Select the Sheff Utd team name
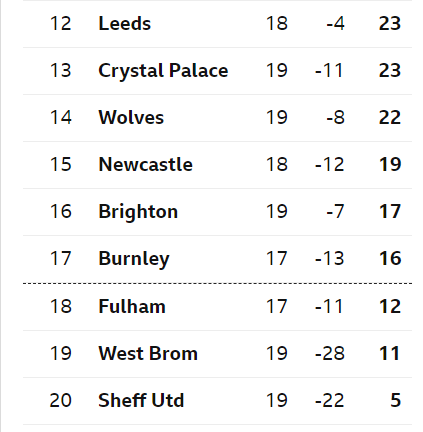423x432 pixels. pos(141,401)
